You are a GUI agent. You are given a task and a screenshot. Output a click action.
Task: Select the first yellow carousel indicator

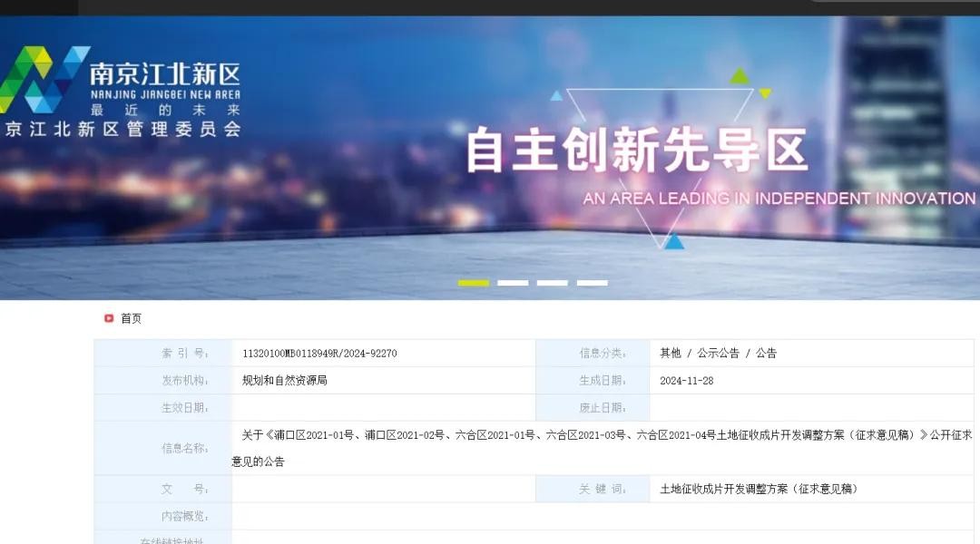coord(473,283)
